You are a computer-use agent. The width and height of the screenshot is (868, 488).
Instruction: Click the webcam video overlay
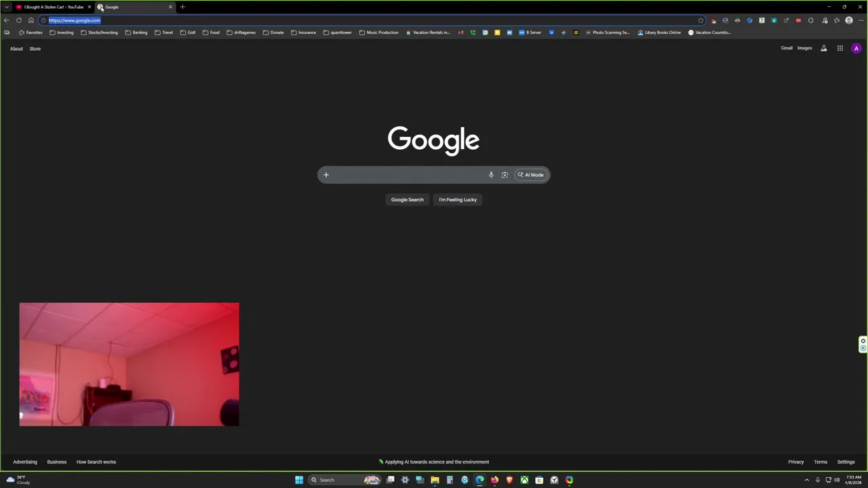129,365
